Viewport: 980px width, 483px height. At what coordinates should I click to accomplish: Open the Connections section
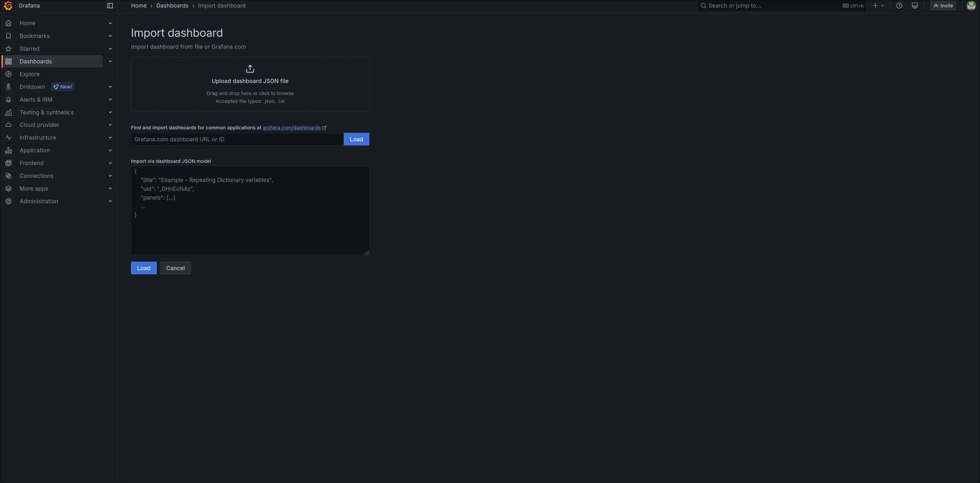tap(36, 175)
